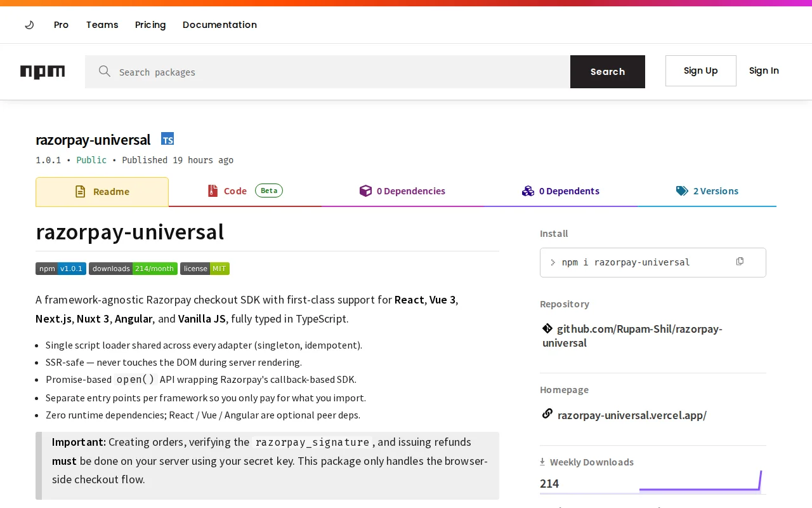812x508 pixels.
Task: Click the SSR-safe bullet item
Action: tap(174, 363)
